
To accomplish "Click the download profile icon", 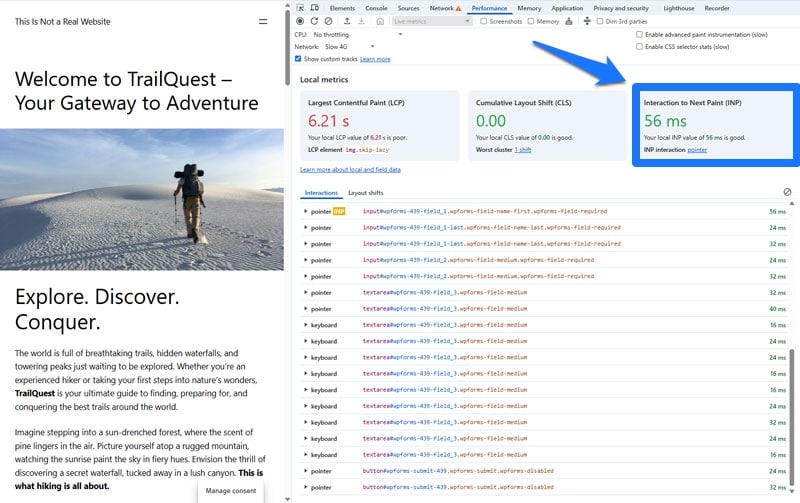I will tap(361, 21).
